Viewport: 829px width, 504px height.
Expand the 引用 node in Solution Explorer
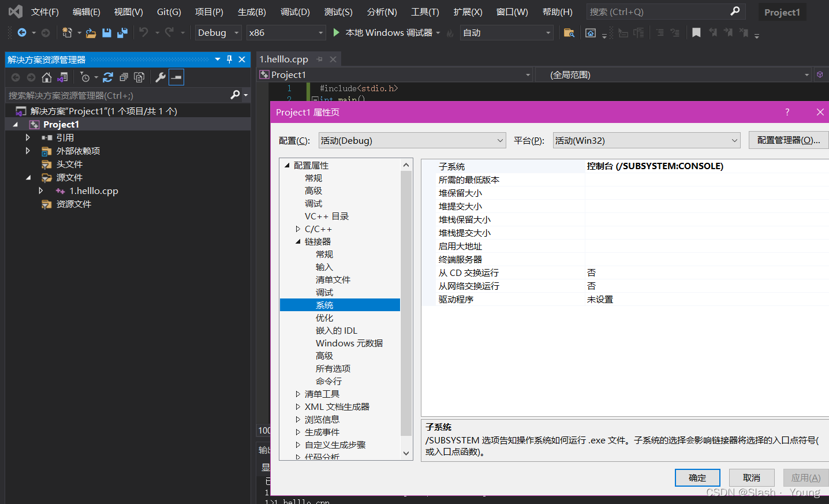28,137
